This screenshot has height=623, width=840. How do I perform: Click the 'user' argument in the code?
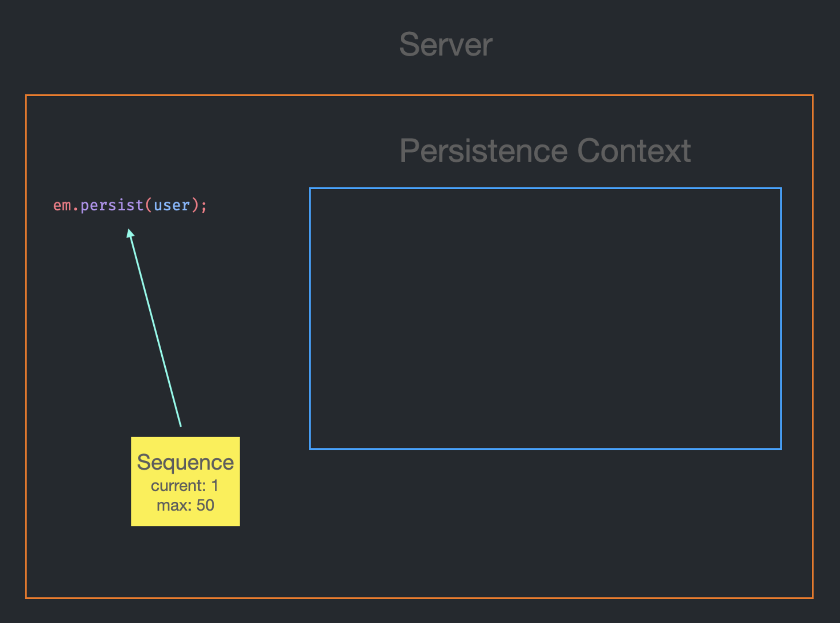[172, 206]
